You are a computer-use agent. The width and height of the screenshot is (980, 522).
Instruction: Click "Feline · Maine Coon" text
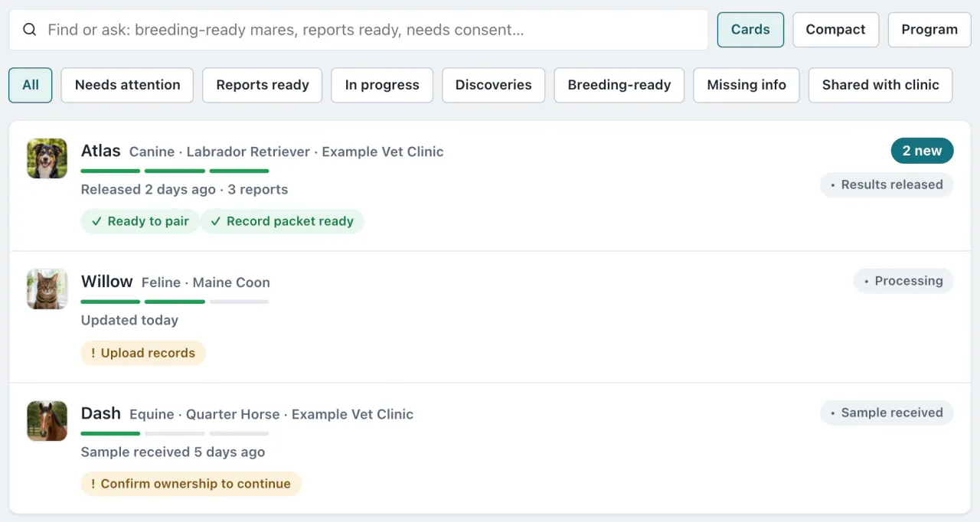[x=206, y=282]
